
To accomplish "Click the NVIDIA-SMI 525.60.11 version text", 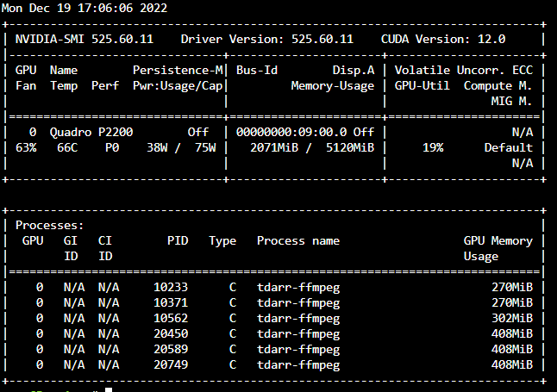I will [84, 39].
